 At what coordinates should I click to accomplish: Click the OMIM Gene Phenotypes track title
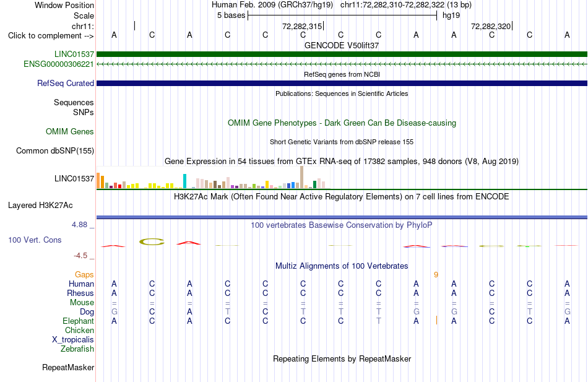(x=342, y=123)
